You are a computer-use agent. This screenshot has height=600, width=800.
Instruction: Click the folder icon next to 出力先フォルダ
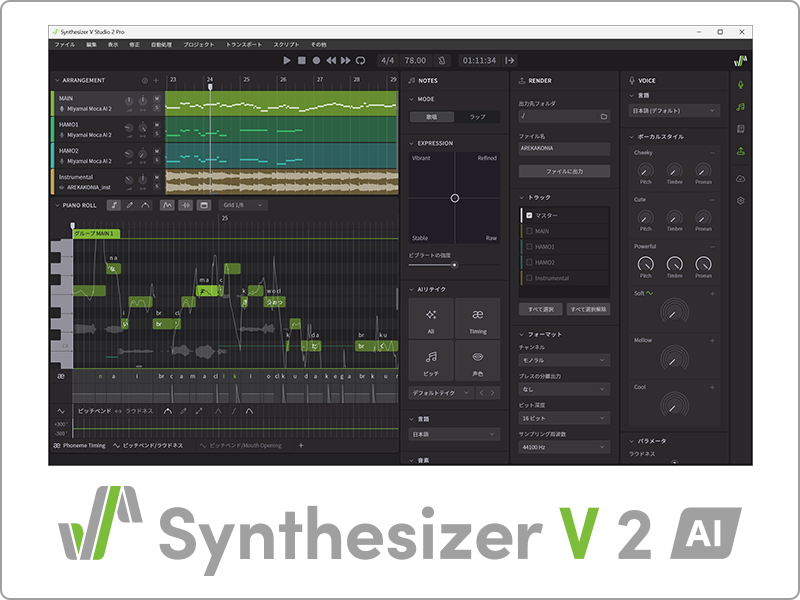click(x=604, y=116)
